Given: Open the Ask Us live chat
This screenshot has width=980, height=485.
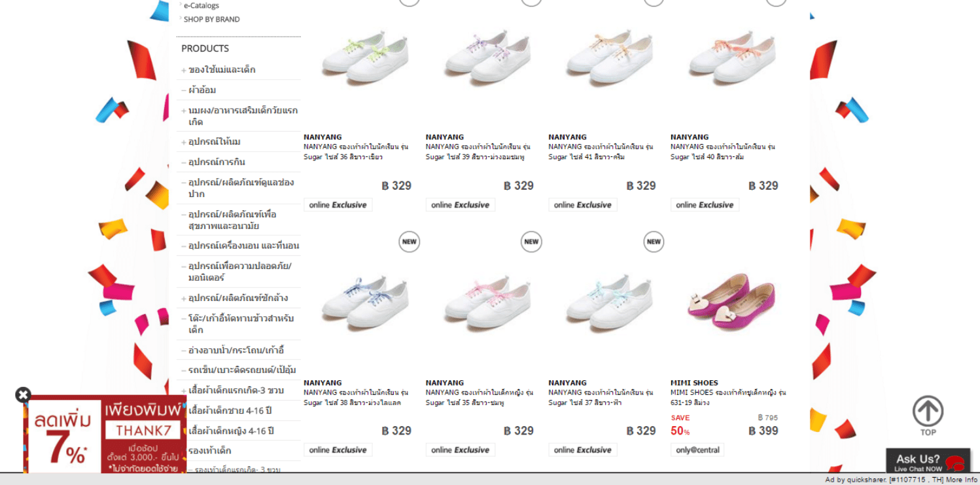Looking at the screenshot, I should (x=928, y=461).
